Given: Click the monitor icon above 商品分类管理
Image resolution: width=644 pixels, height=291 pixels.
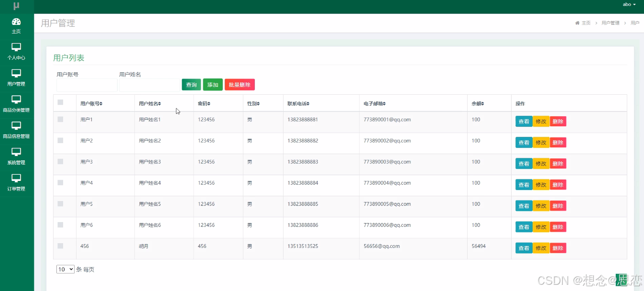Looking at the screenshot, I should pos(16,100).
